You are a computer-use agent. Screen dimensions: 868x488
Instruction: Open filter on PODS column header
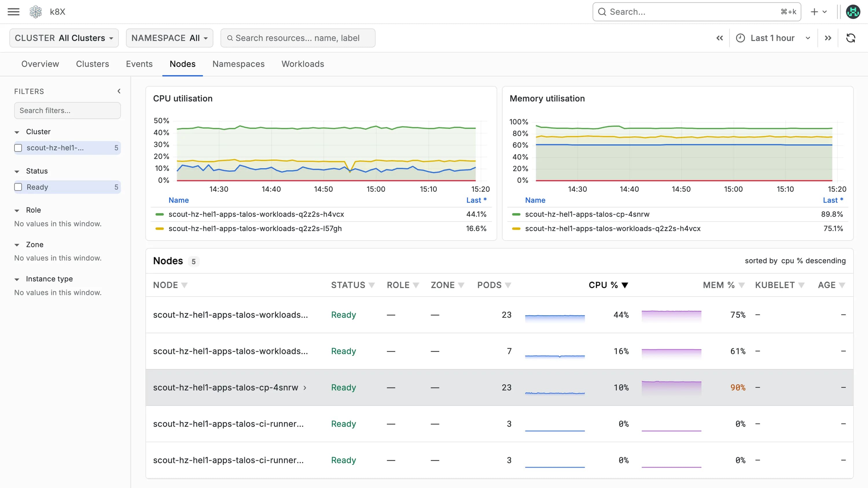pos(508,285)
